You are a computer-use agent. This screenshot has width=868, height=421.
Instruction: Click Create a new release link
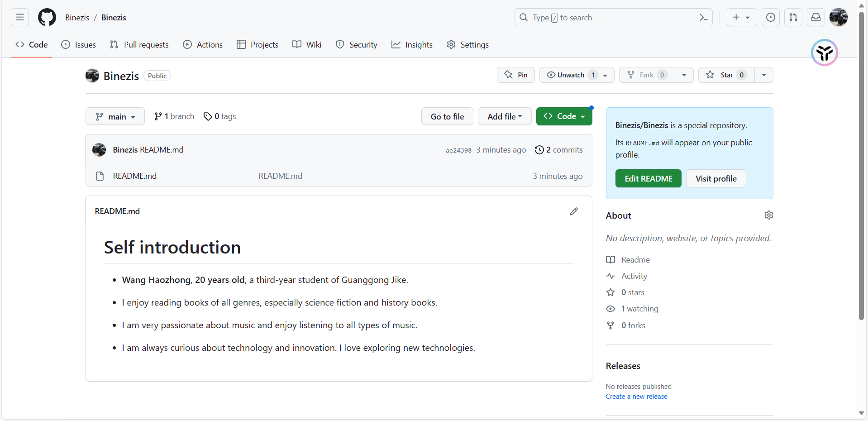[636, 397]
